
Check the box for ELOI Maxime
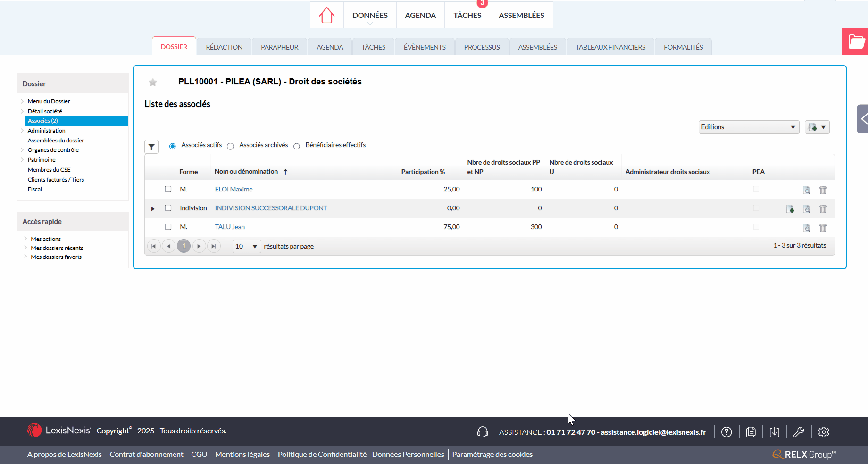[168, 189]
